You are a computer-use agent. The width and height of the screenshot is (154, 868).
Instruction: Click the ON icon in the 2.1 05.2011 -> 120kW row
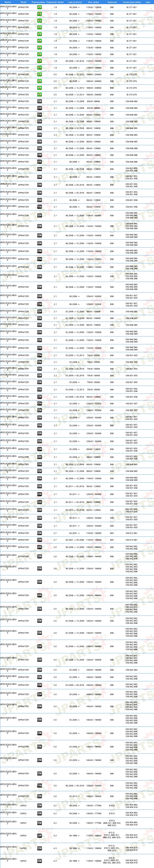39,494
